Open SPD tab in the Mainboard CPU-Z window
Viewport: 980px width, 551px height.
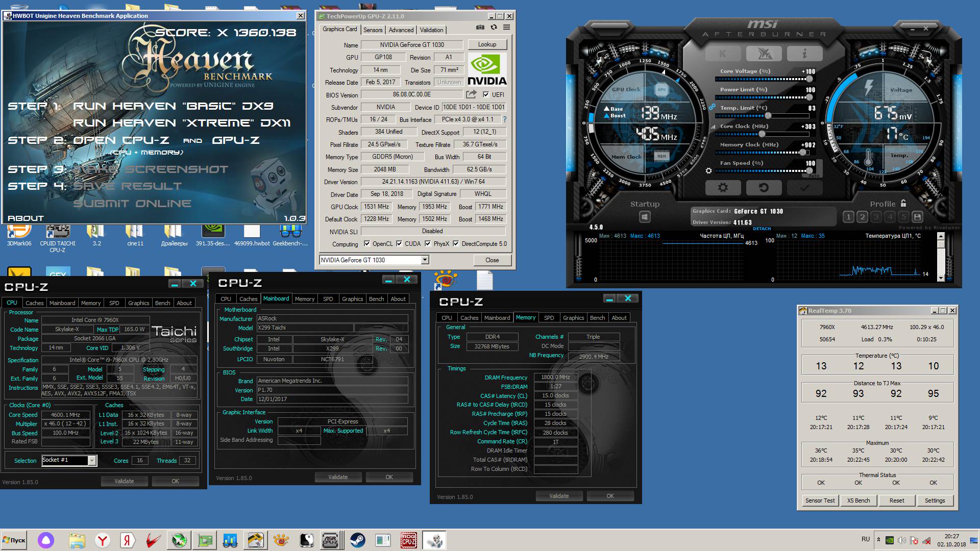point(328,299)
